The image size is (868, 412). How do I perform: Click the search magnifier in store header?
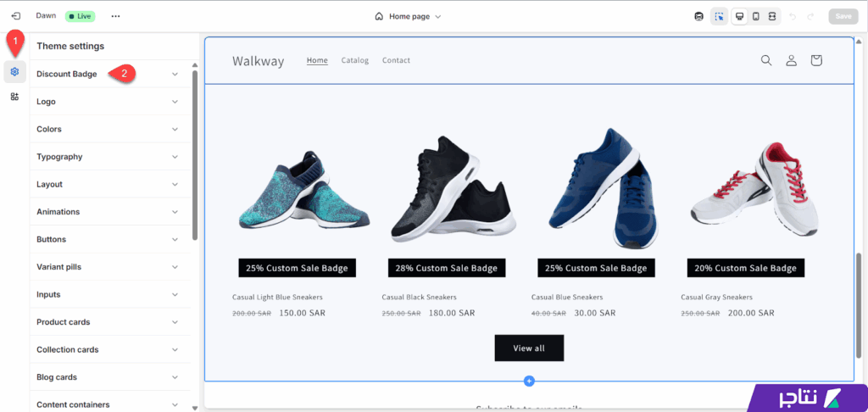(x=766, y=60)
